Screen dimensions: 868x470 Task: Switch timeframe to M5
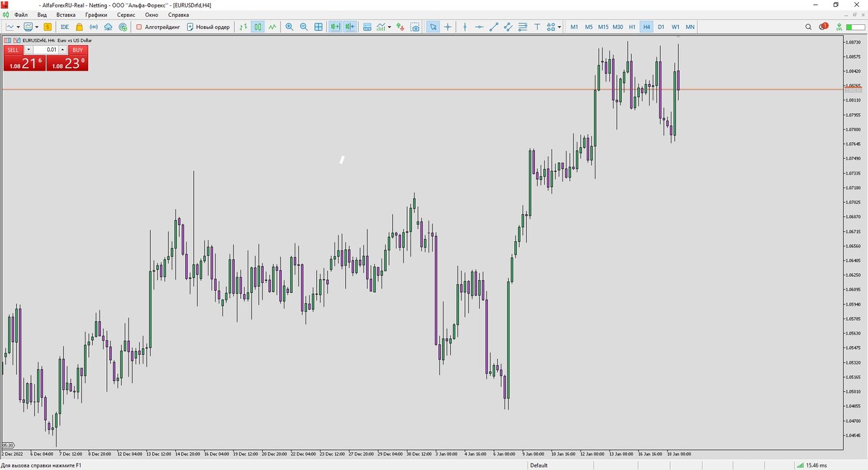pos(589,27)
